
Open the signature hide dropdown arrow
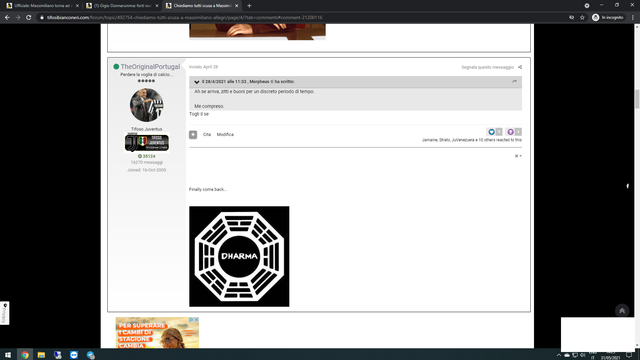point(518,156)
